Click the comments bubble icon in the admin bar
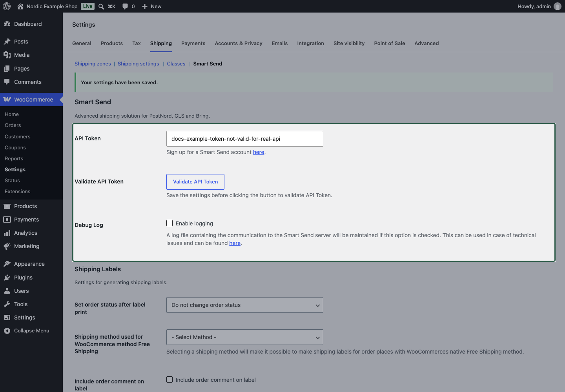Screen dimensions: 565x392 point(125,6)
